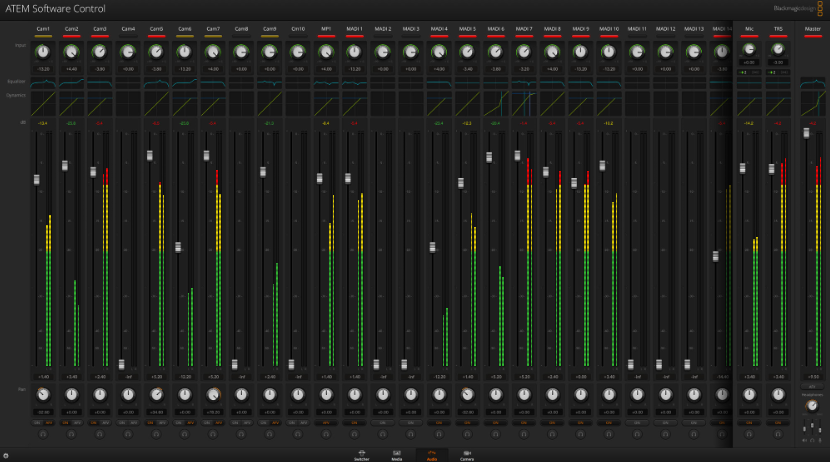Enable MADI 11 ON button
This screenshot has height=462, width=830.
coord(637,422)
